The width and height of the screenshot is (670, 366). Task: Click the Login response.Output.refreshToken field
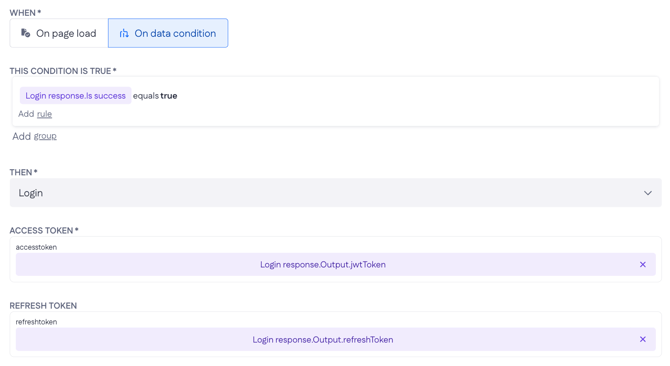335,340
